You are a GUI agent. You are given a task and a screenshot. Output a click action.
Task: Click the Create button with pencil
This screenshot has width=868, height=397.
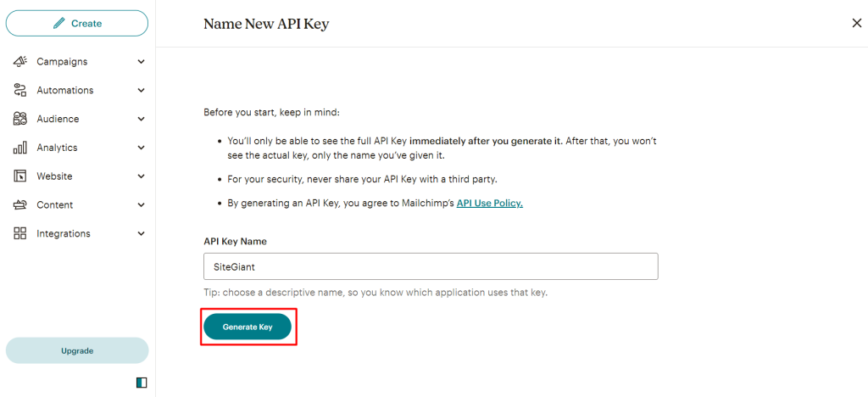point(77,24)
